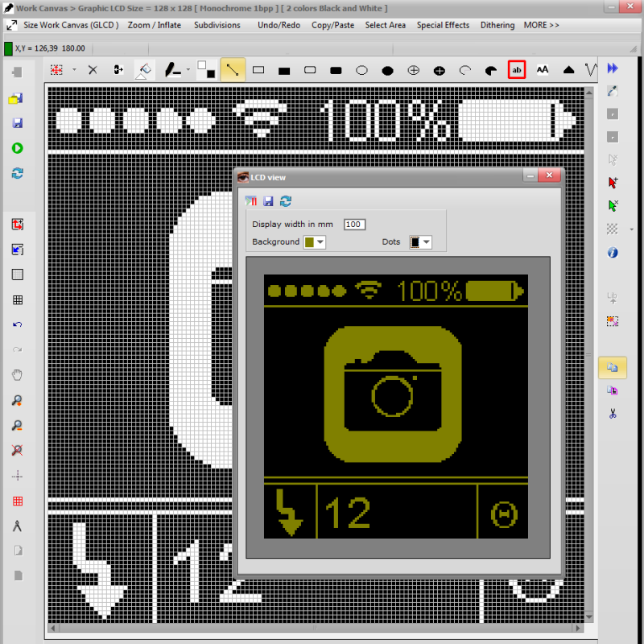Click the undo arrow in left sidebar

click(15, 324)
